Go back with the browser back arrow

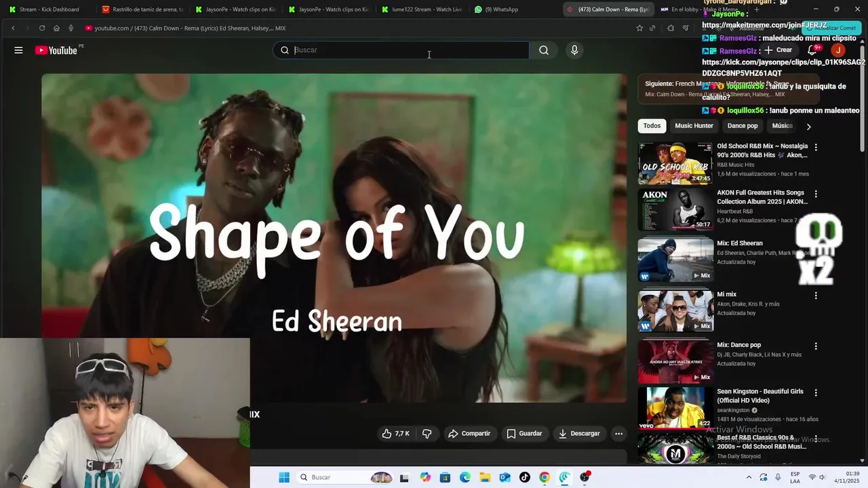(x=13, y=28)
